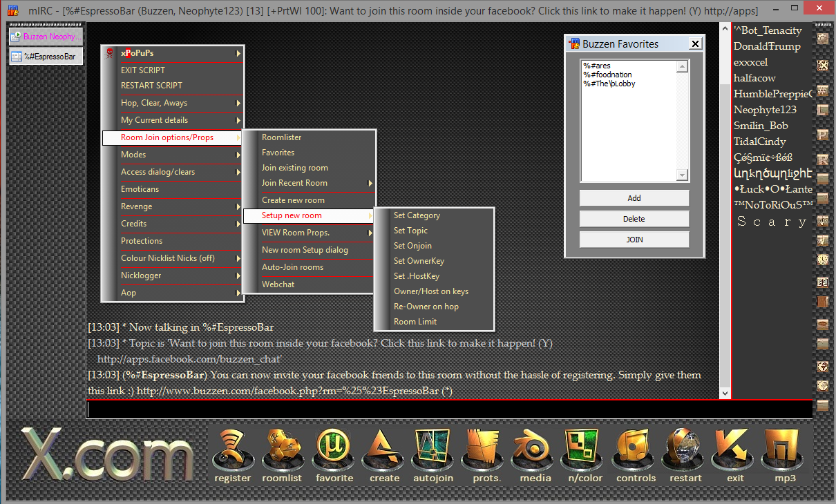This screenshot has height=504, width=836.
Task: Expand the Join Recent Room submenu
Action: (294, 183)
